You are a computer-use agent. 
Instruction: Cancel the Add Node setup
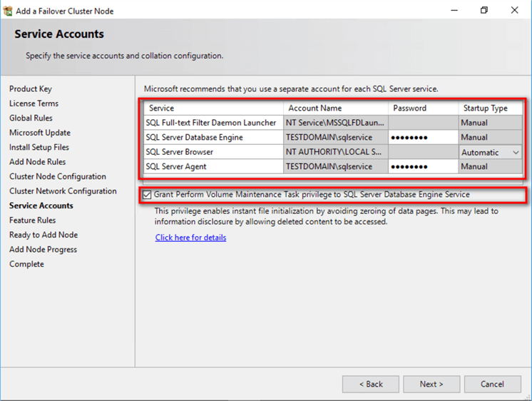[492, 384]
